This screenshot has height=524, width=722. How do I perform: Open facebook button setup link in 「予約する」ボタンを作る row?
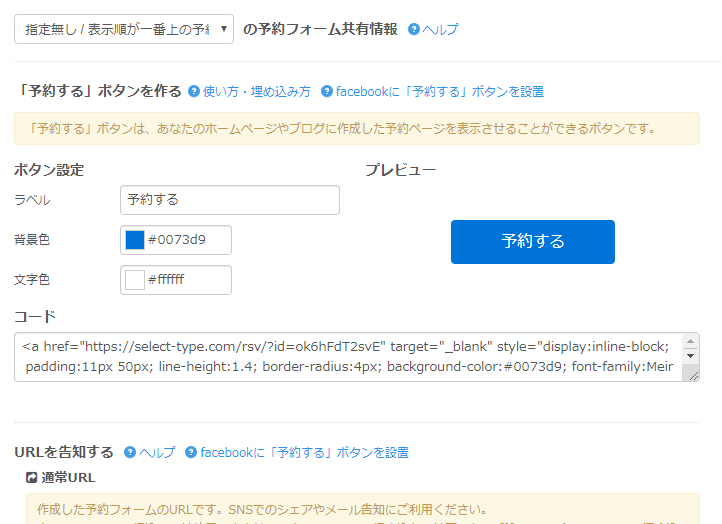[x=440, y=91]
